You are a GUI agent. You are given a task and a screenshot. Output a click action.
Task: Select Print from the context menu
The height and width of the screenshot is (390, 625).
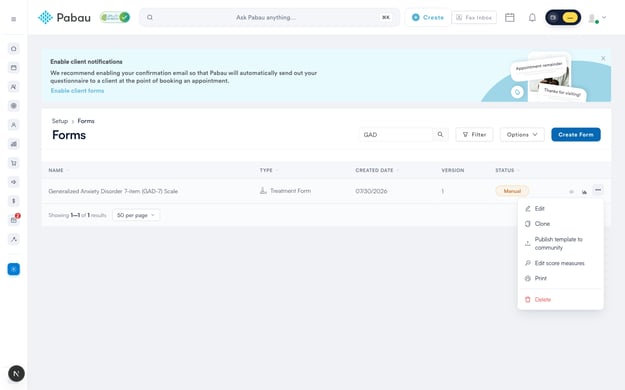click(x=560, y=278)
